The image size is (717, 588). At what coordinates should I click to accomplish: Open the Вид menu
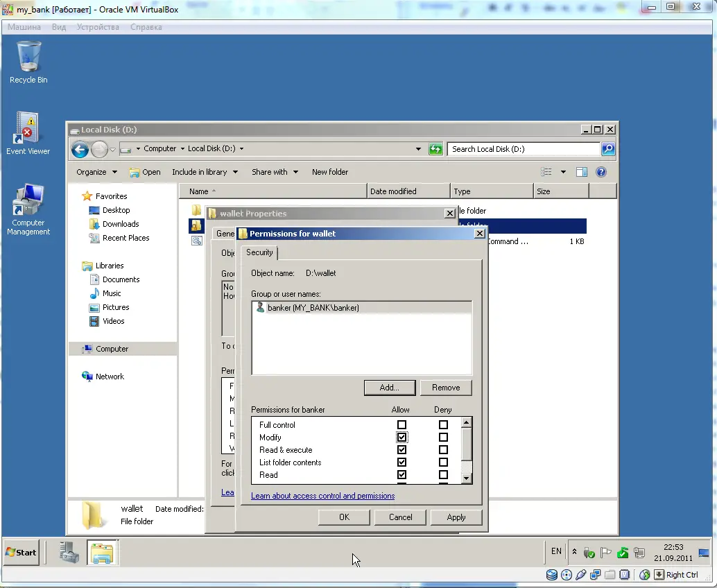tap(58, 27)
